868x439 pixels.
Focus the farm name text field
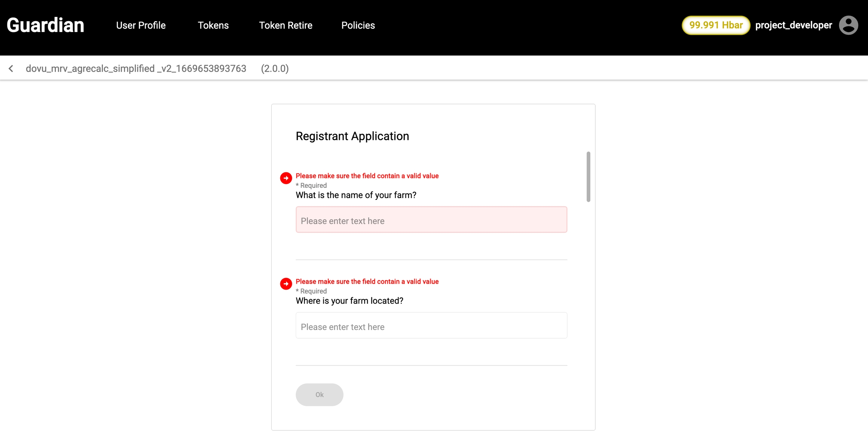431,220
